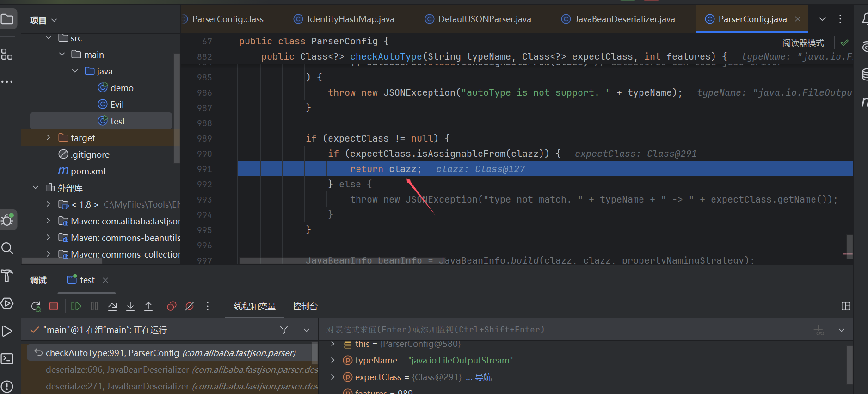The image size is (868, 394).
Task: Click the 导航 link for expectClass
Action: pyautogui.click(x=483, y=377)
